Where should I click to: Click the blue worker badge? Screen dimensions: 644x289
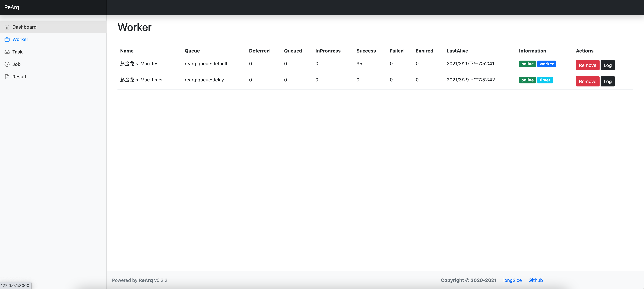pos(546,64)
